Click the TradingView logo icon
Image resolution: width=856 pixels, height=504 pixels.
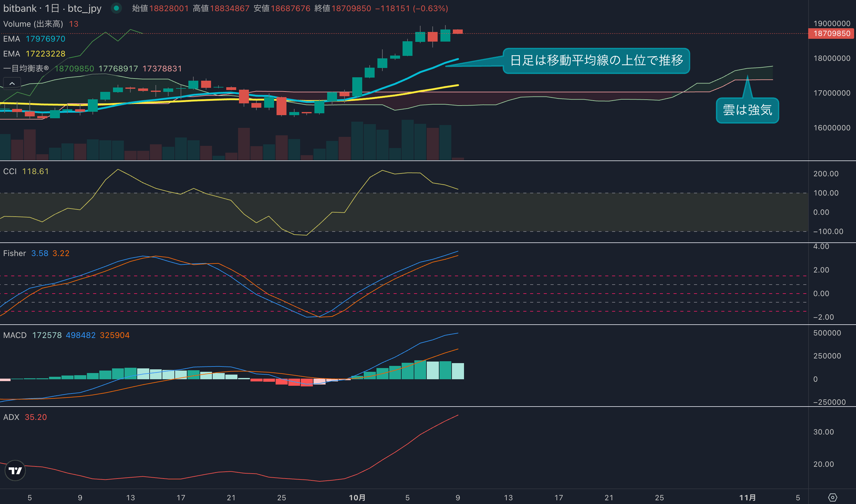15,470
